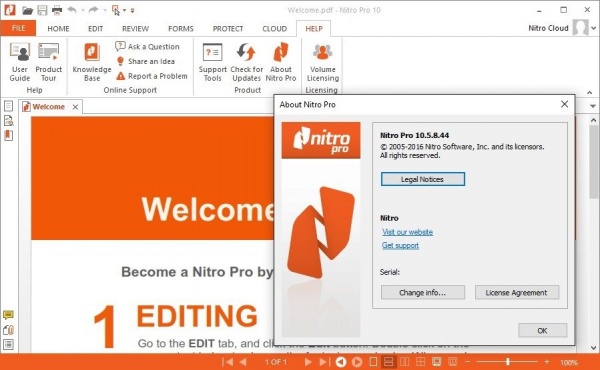Click the Save icon in quick access toolbar
Image resolution: width=600 pixels, height=370 pixels.
(42, 10)
